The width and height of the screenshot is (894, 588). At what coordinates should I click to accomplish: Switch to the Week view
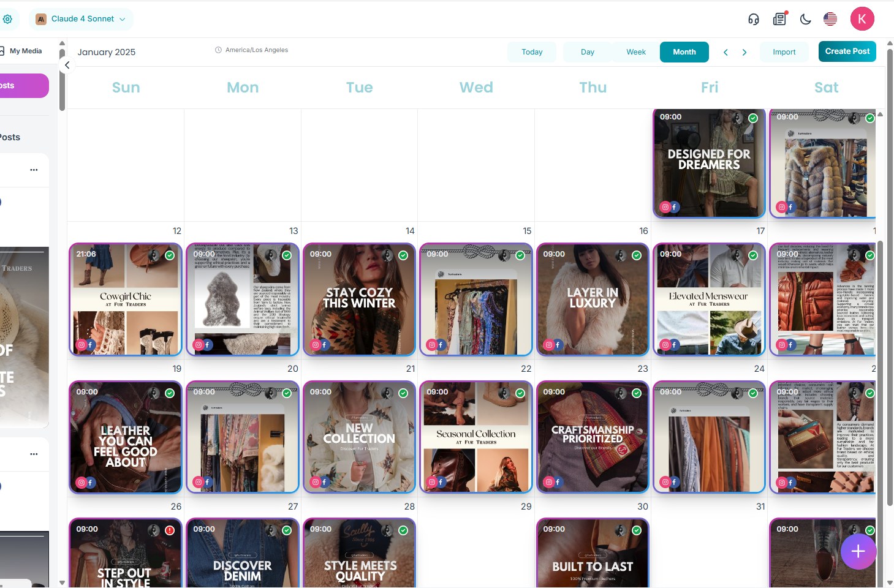coord(636,52)
